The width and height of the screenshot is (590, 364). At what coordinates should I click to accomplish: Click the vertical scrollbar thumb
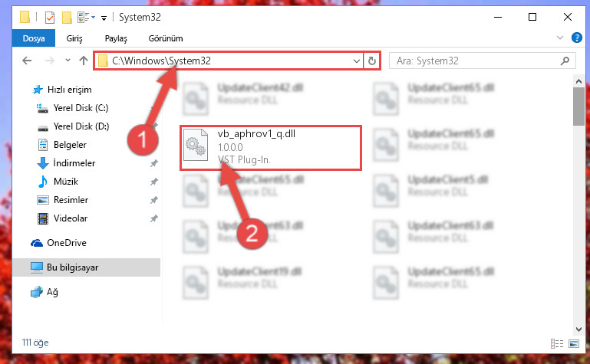point(578,107)
